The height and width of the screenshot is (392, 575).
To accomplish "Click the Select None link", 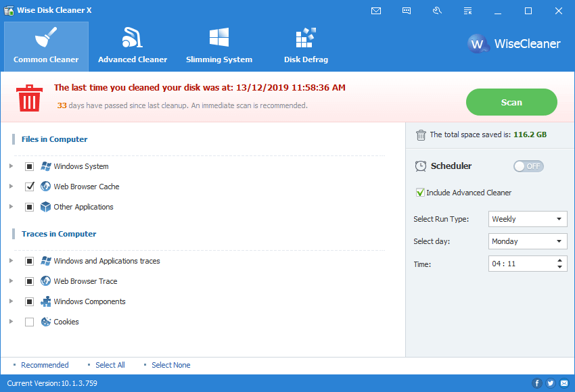I will (x=171, y=365).
